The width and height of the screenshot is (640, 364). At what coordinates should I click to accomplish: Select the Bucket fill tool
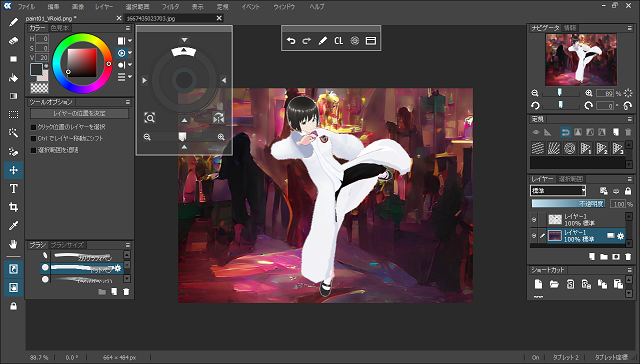coord(13,78)
